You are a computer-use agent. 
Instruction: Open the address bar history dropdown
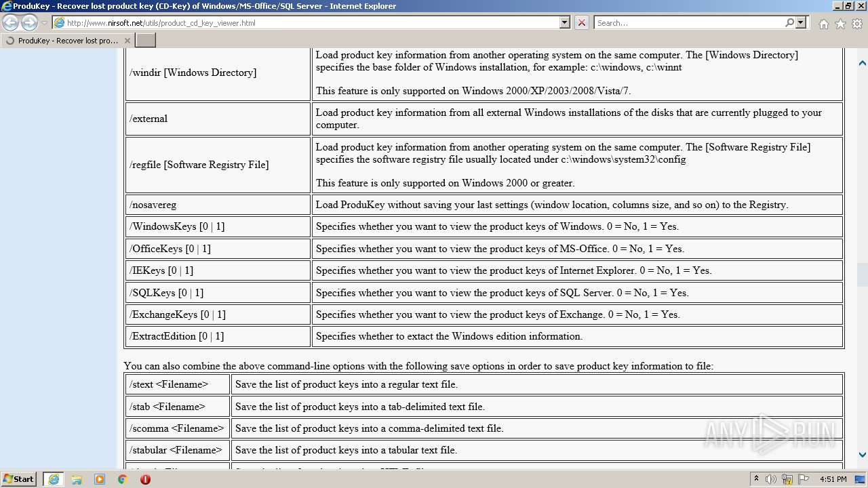pos(565,22)
